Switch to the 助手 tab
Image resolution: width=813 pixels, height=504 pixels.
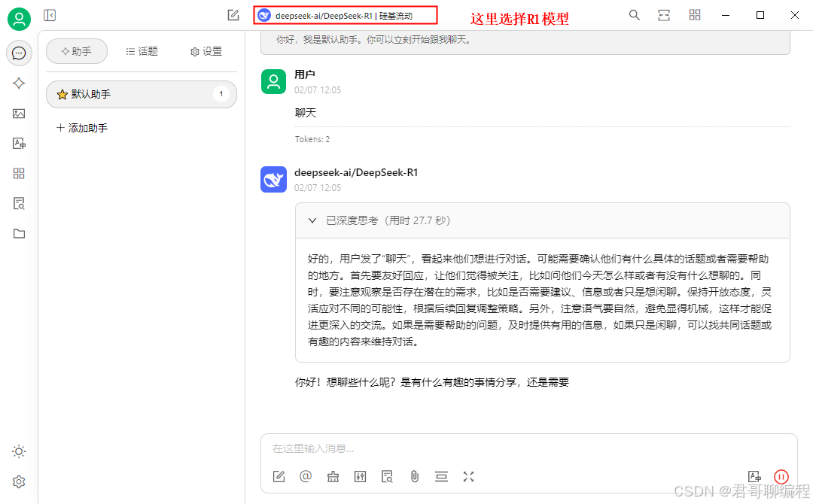coord(77,51)
